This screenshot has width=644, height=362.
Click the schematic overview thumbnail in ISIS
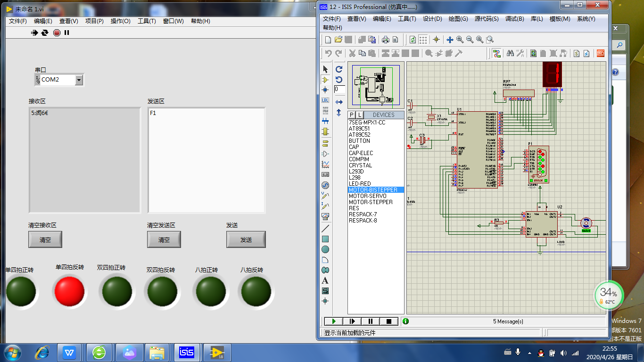coord(376,86)
